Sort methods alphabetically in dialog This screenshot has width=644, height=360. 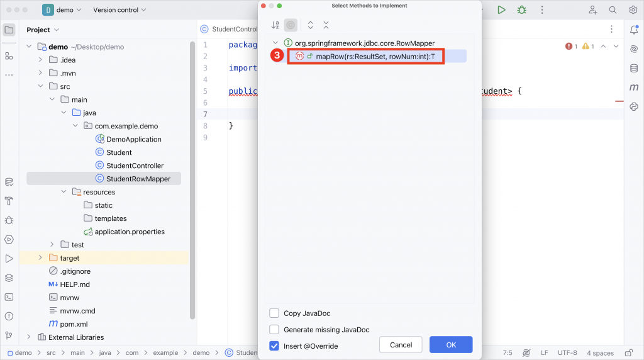(275, 25)
